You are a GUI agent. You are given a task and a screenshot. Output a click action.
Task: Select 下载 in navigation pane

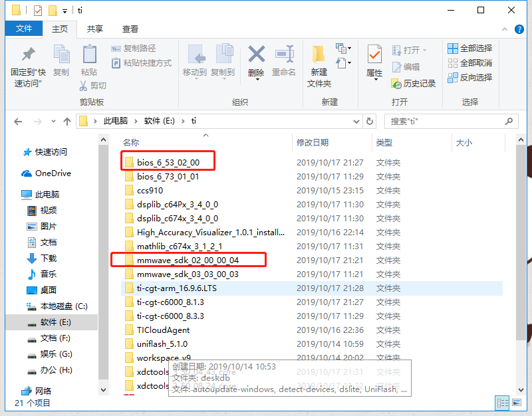click(x=49, y=259)
